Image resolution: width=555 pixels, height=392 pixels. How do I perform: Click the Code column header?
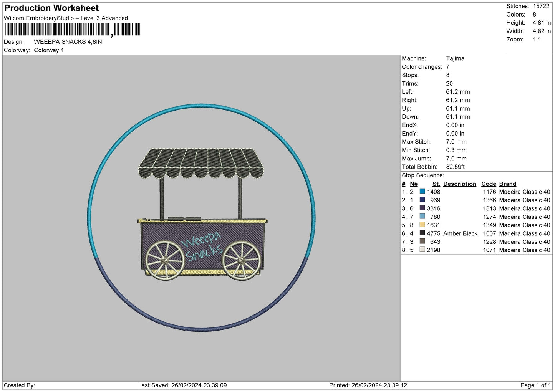click(489, 184)
